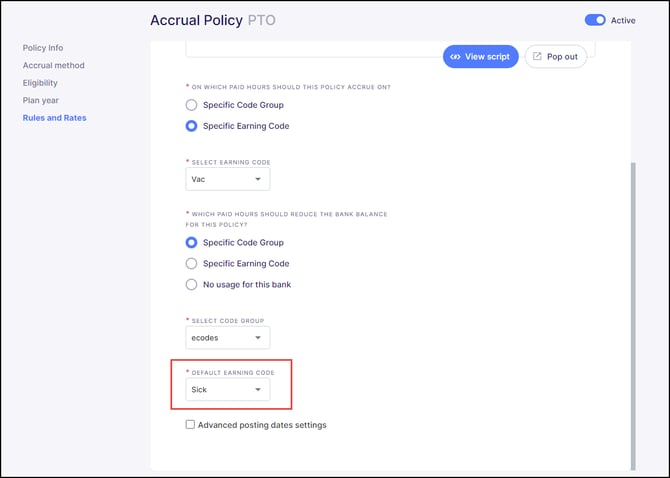The height and width of the screenshot is (478, 670).
Task: Click the Pop out button
Action: tap(555, 57)
